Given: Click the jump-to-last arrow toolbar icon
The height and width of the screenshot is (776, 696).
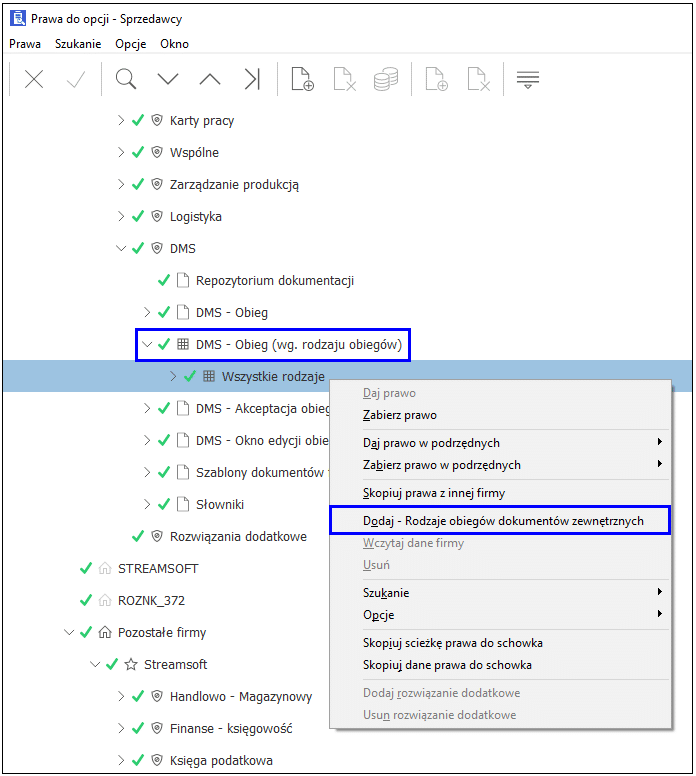Looking at the screenshot, I should [x=252, y=79].
